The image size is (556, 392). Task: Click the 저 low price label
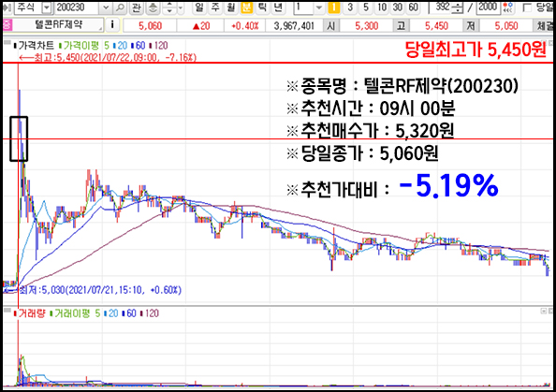tap(471, 25)
